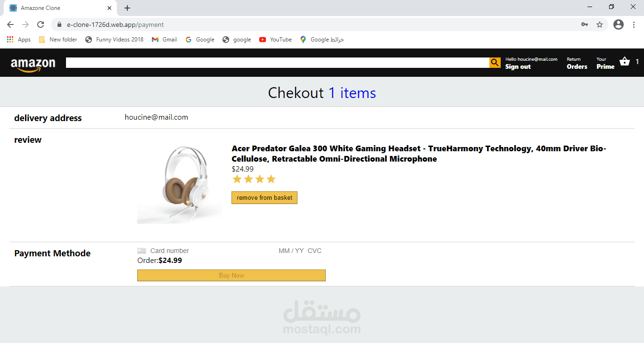Image resolution: width=644 pixels, height=343 pixels.
Task: Click the Sign out link
Action: [518, 67]
